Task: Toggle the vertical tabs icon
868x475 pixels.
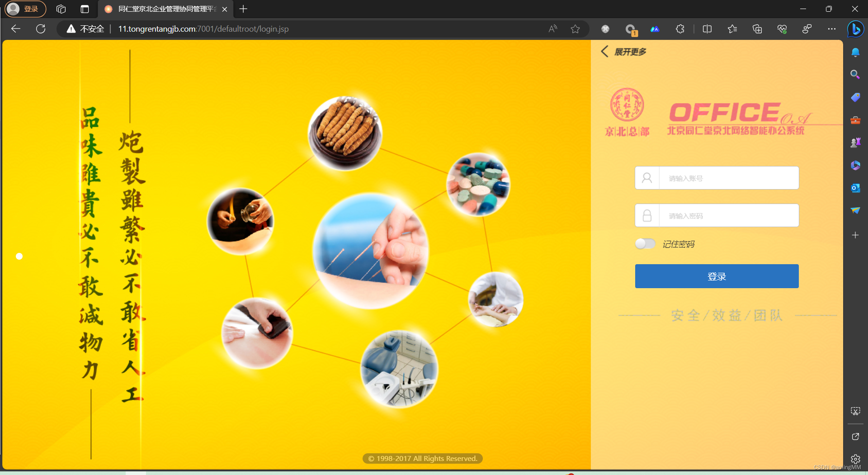Action: (x=85, y=9)
